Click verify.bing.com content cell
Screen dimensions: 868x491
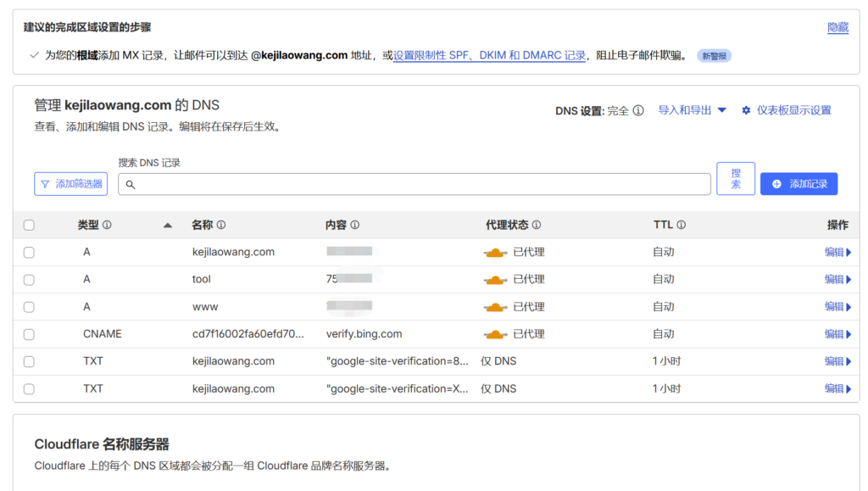pyautogui.click(x=364, y=334)
